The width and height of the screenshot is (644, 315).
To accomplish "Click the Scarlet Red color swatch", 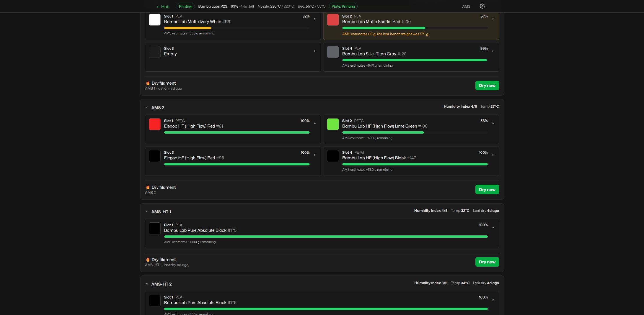I will [x=333, y=20].
